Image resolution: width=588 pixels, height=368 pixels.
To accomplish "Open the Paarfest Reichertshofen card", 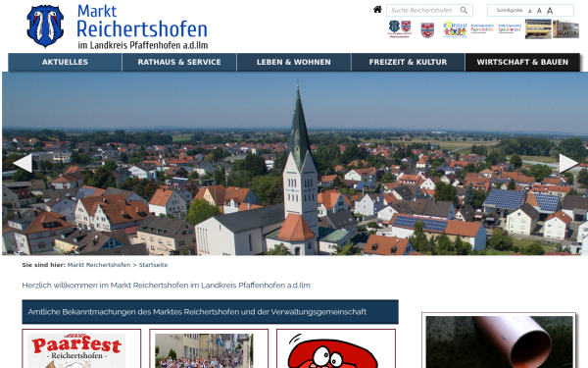I will [81, 348].
